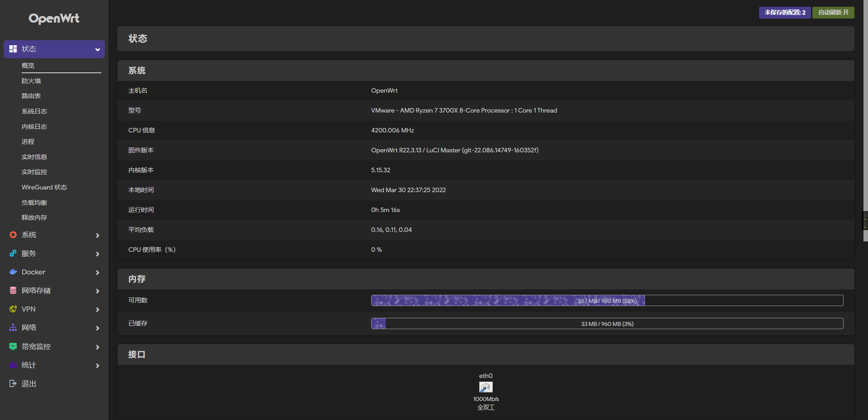Click the eth0 interface icon

click(486, 387)
